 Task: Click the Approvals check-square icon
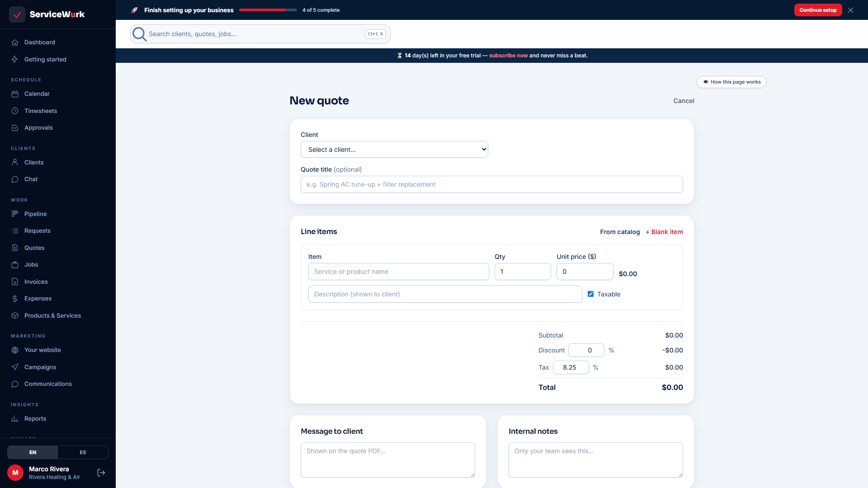pos(15,128)
